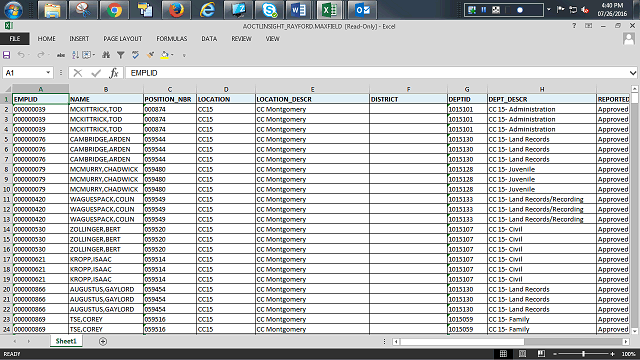Screen dimensions: 640x360
Task: Open the dropdown beside the freeze panes icon
Action: tap(94, 55)
